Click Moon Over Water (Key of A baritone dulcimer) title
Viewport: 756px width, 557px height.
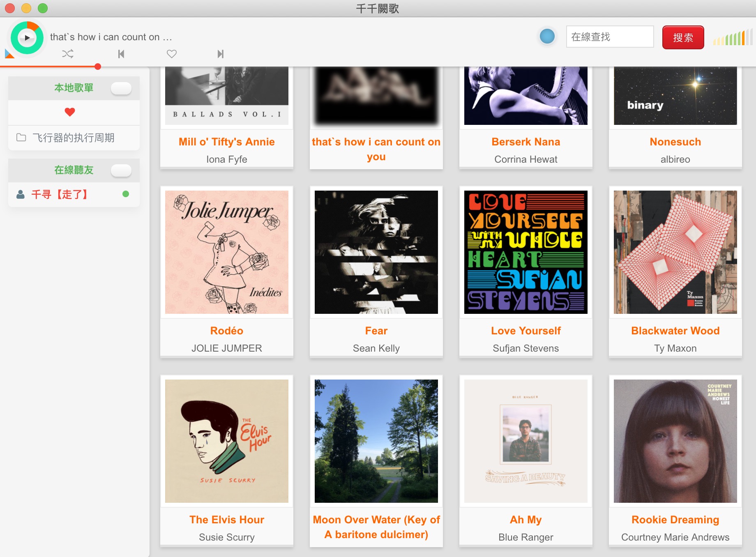coord(376,527)
